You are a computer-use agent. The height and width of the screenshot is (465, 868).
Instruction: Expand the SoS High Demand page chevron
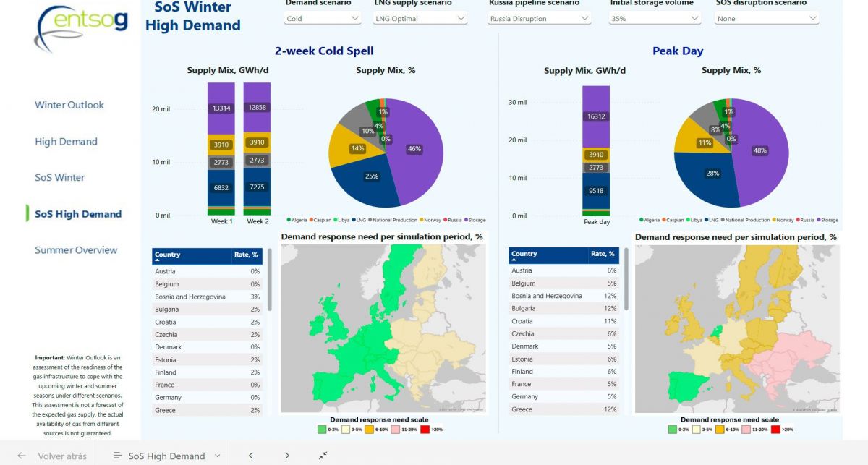217,456
